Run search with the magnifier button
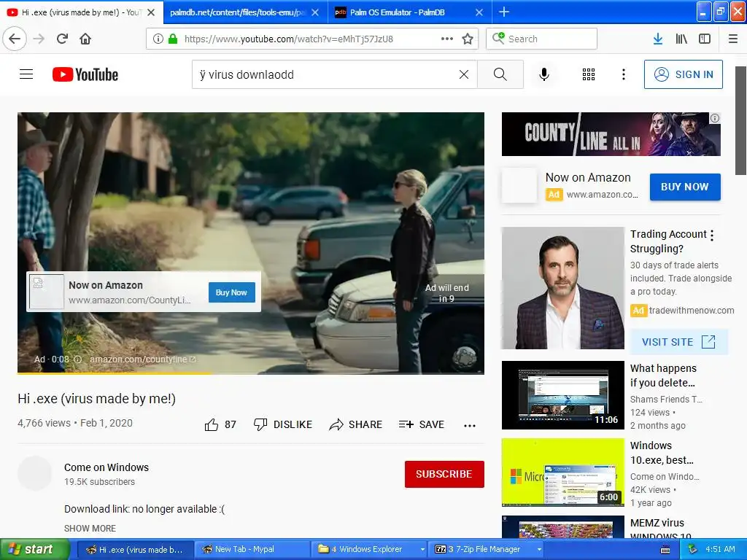 click(500, 74)
